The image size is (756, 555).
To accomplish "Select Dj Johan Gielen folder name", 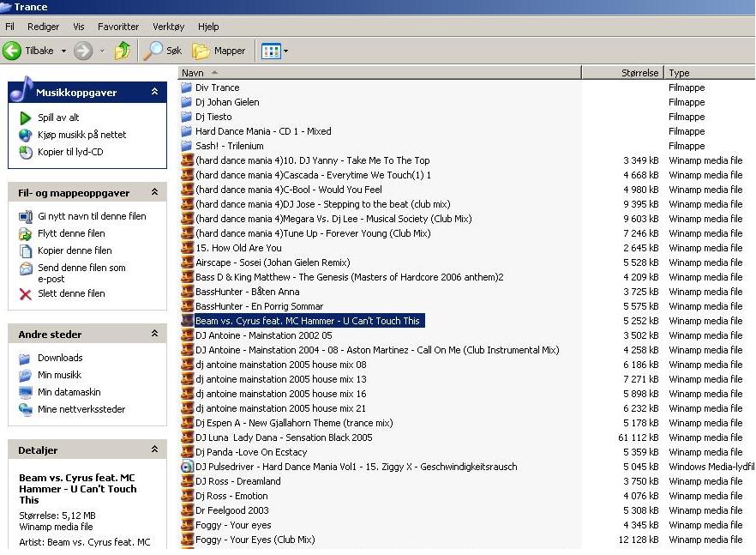I will [227, 102].
